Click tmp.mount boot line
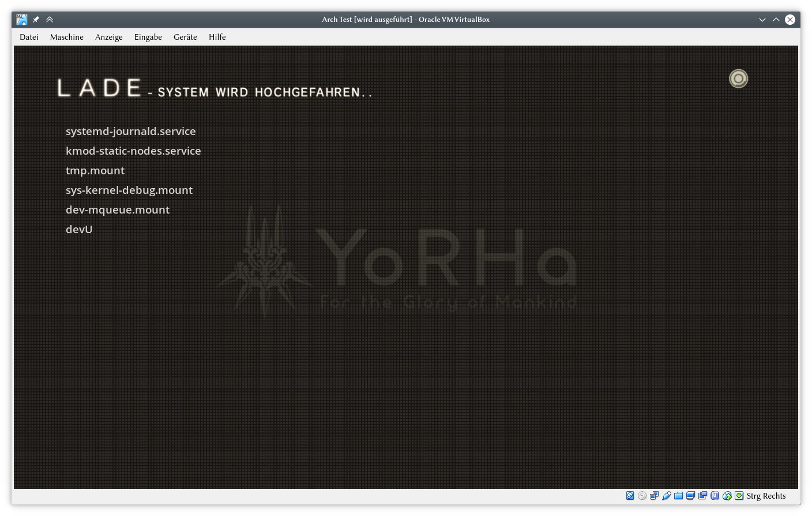The width and height of the screenshot is (812, 516). [95, 171]
